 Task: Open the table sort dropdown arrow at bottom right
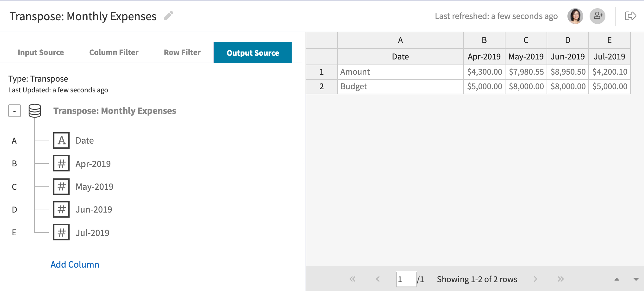point(636,279)
